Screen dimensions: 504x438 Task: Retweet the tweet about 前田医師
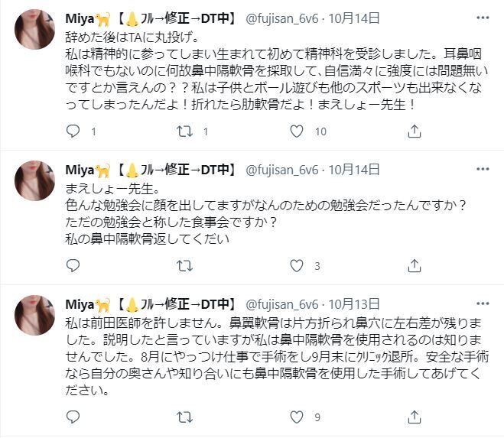point(184,417)
